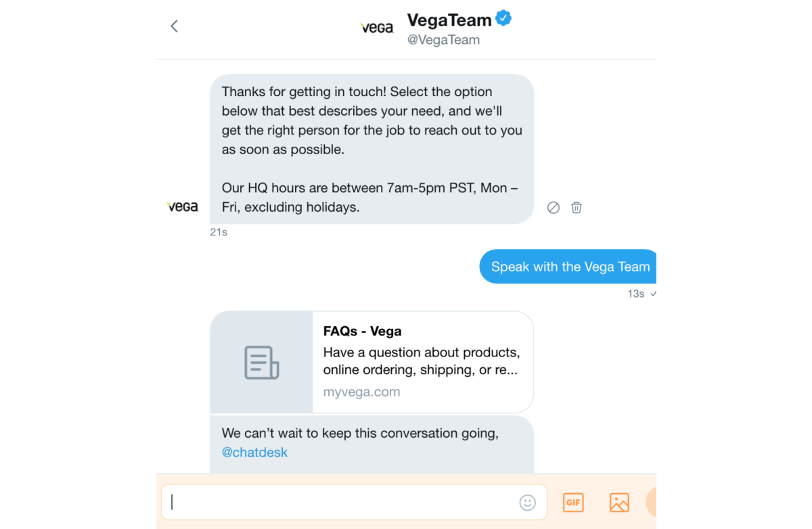Follow the @chatdesk mention link

tap(254, 453)
